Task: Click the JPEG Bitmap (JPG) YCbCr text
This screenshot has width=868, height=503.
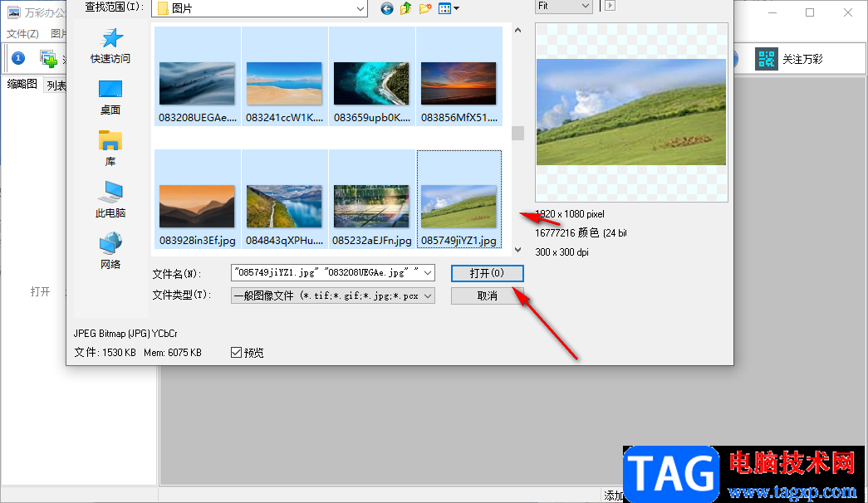Action: pos(125,334)
